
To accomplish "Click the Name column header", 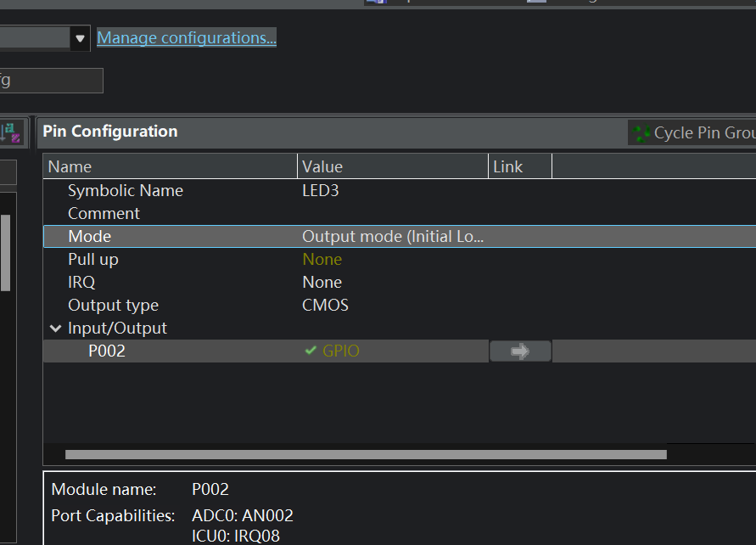I will (171, 166).
